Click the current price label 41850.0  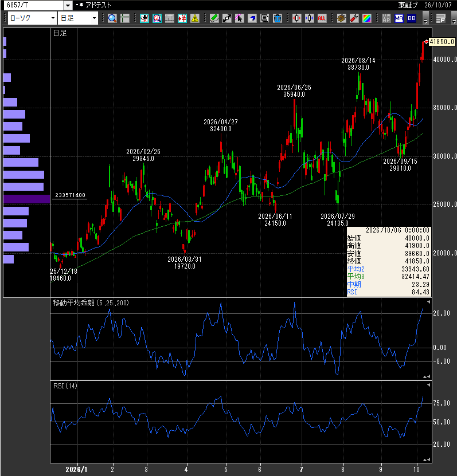[x=442, y=42]
